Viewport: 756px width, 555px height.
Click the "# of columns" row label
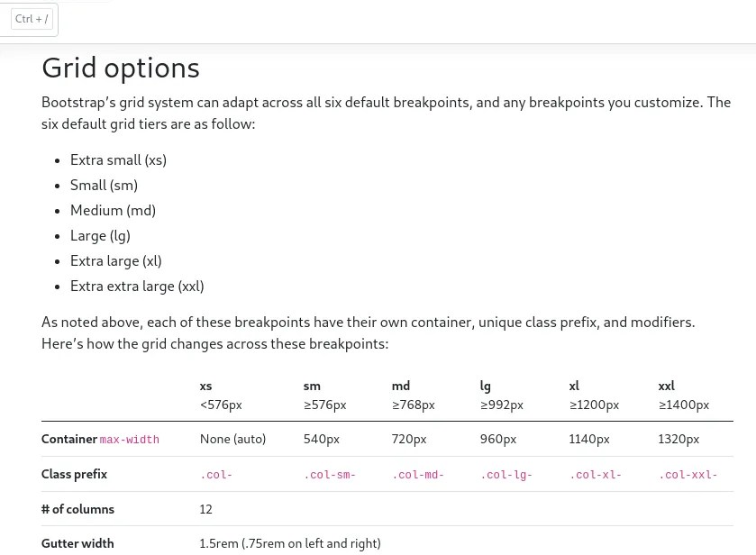point(77,509)
